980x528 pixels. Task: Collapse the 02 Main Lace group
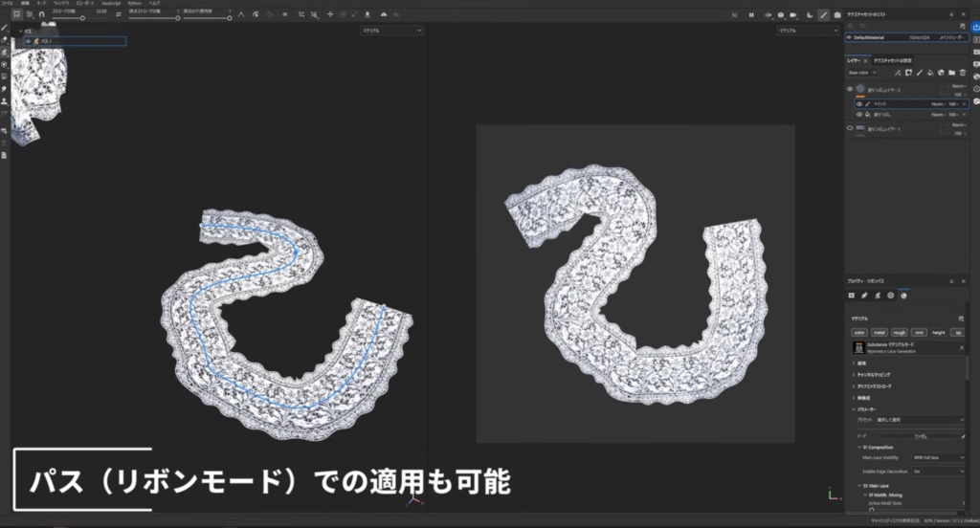point(858,486)
